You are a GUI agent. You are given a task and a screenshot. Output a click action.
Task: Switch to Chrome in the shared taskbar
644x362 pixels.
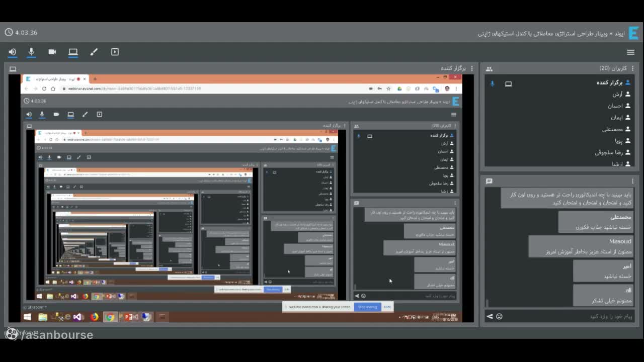coord(110,317)
